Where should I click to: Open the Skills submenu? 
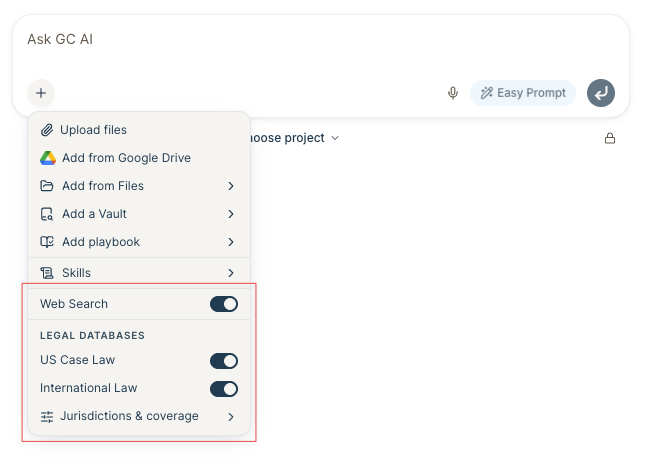click(x=139, y=273)
